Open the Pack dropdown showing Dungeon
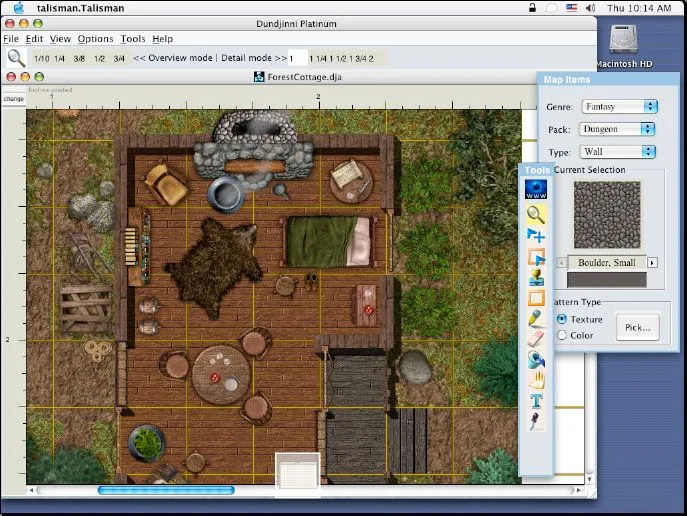Screen dimensions: 687x516 tap(617, 129)
